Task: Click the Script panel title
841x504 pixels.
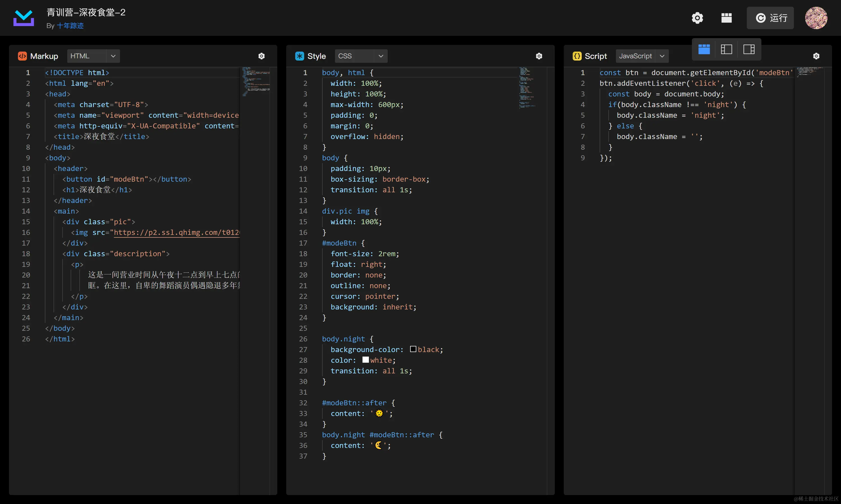Action: tap(595, 56)
